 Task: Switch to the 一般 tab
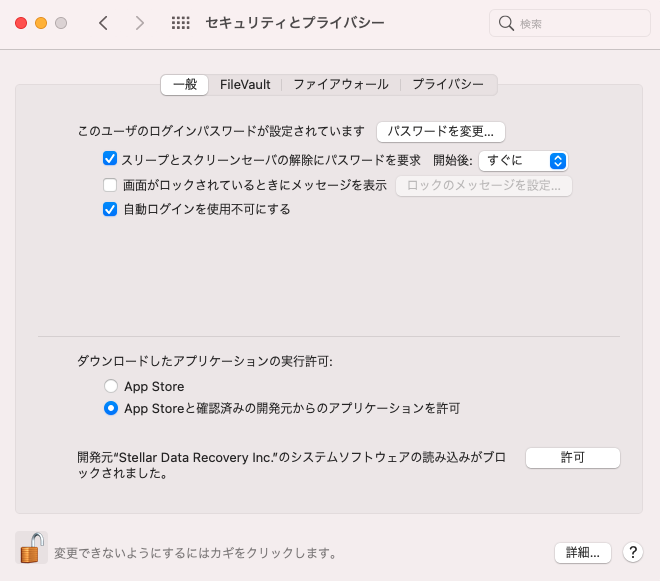pos(185,85)
